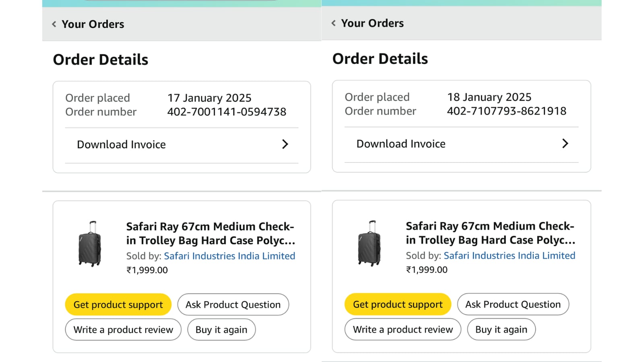Open Safari Industries India Limited link, right order
Viewport: 644px width, 362px height.
510,255
